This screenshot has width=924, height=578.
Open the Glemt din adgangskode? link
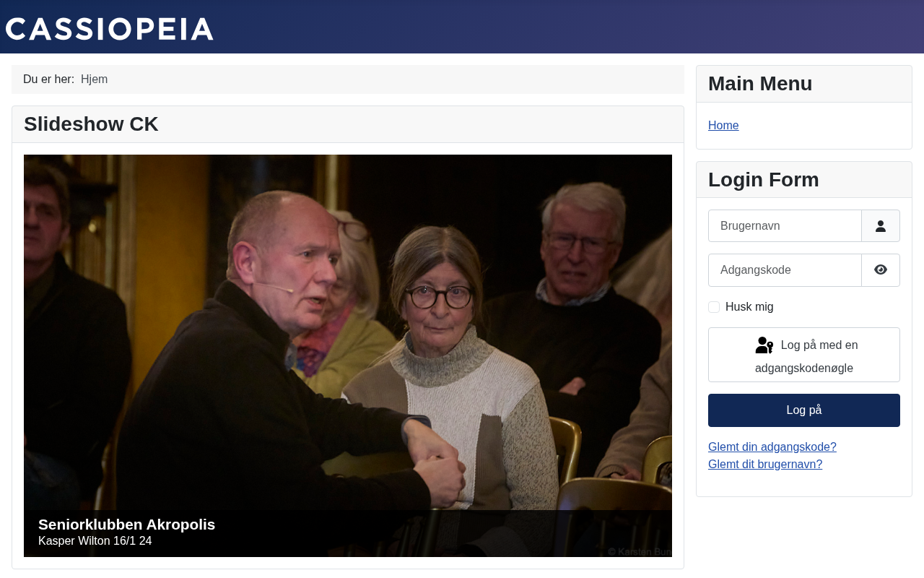[772, 447]
